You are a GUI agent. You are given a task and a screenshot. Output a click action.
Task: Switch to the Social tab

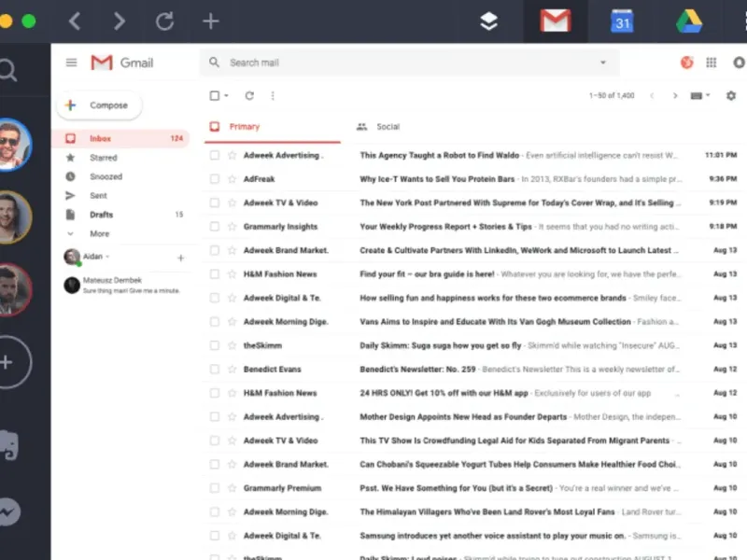(x=388, y=127)
